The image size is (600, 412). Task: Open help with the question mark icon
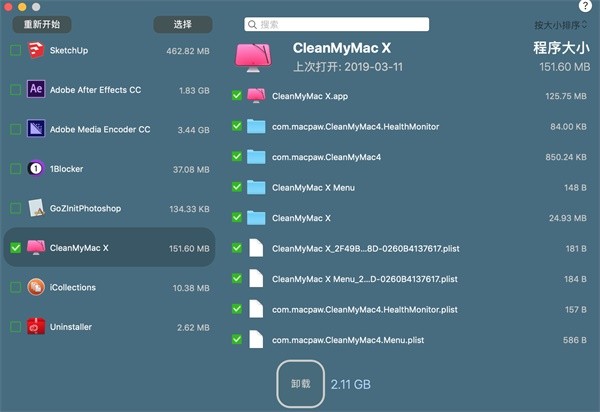(x=585, y=6)
